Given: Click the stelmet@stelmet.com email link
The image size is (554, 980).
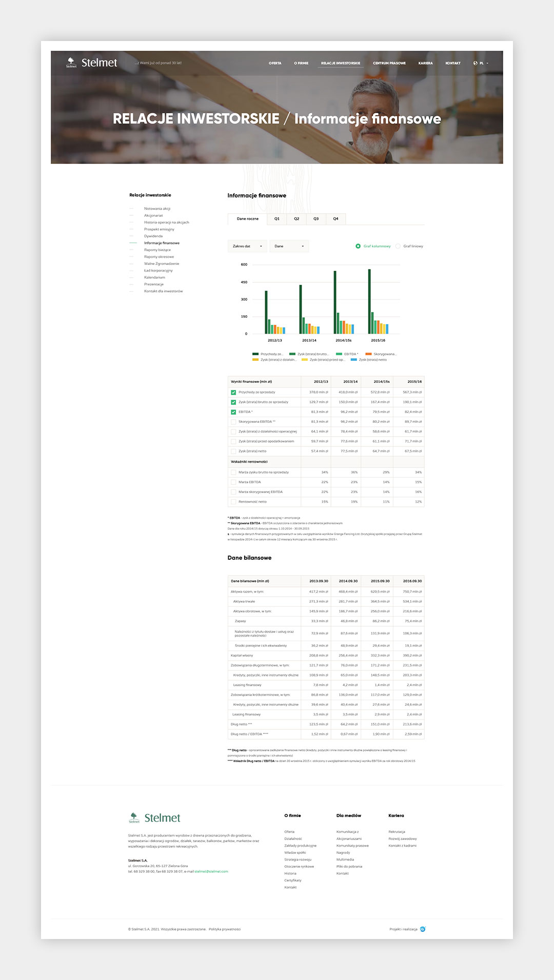Looking at the screenshot, I should [x=211, y=871].
